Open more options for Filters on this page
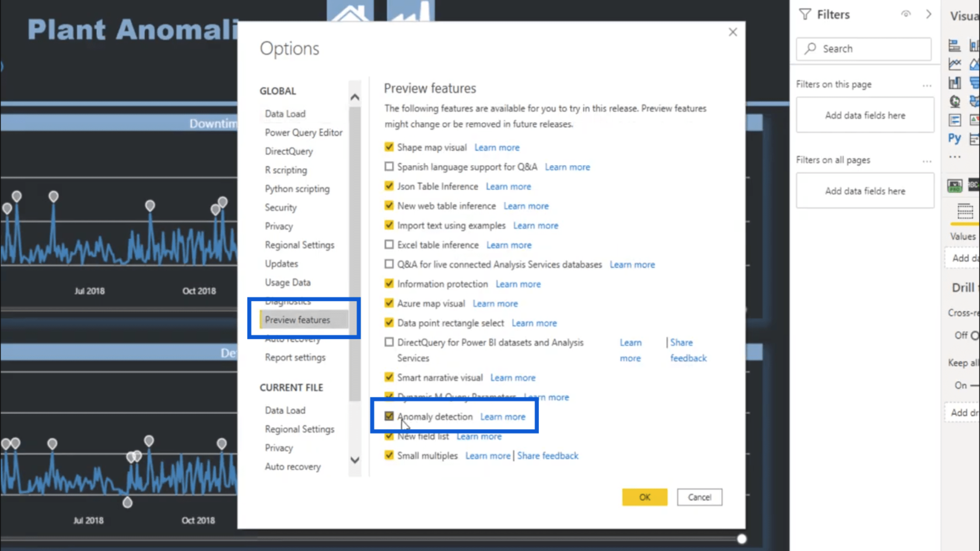Screen dimensions: 980x551 click(927, 85)
